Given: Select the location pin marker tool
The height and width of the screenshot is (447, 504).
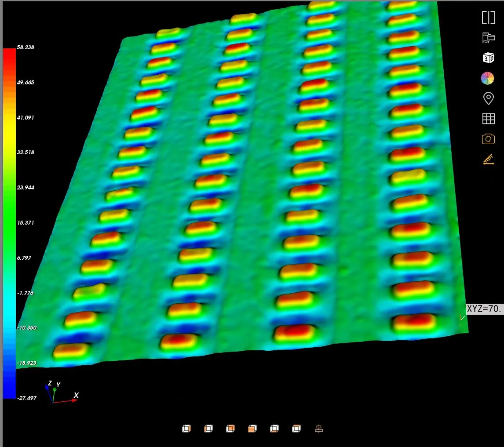Looking at the screenshot, I should 488,98.
